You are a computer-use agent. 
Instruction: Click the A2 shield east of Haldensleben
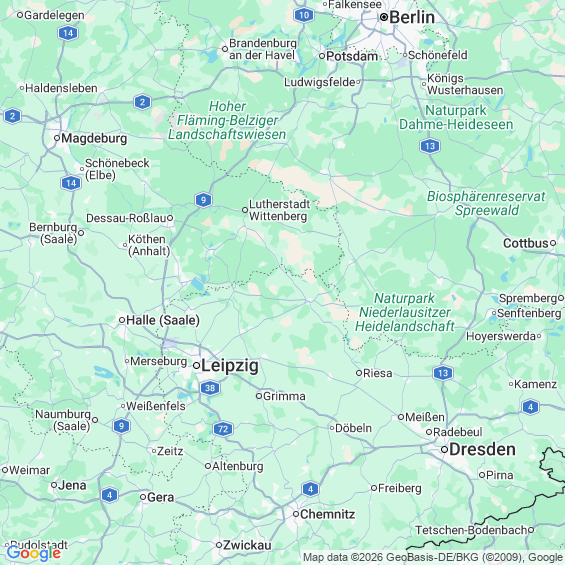tap(142, 102)
